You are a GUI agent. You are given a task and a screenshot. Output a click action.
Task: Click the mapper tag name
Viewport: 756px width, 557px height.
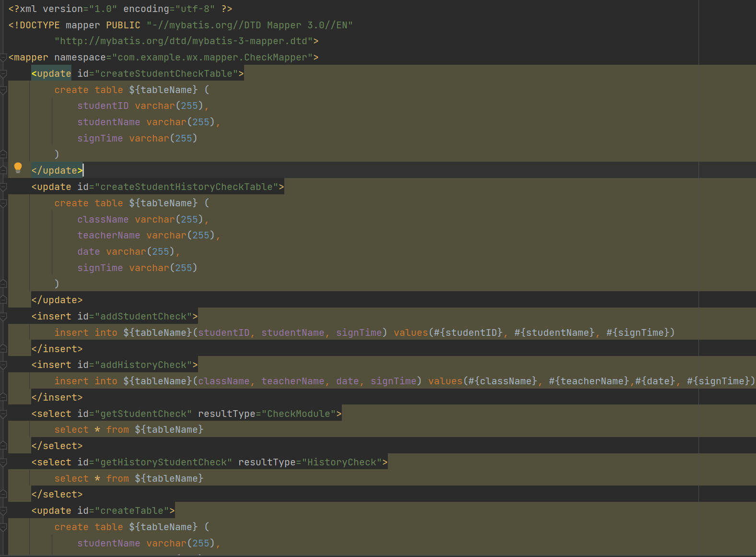tap(31, 58)
